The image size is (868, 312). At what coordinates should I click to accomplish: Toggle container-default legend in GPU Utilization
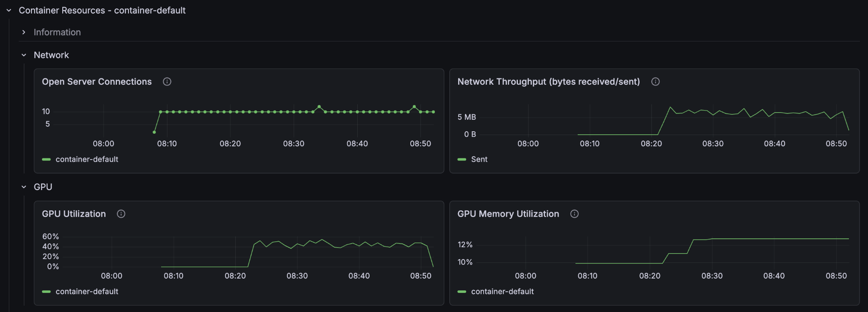point(87,291)
